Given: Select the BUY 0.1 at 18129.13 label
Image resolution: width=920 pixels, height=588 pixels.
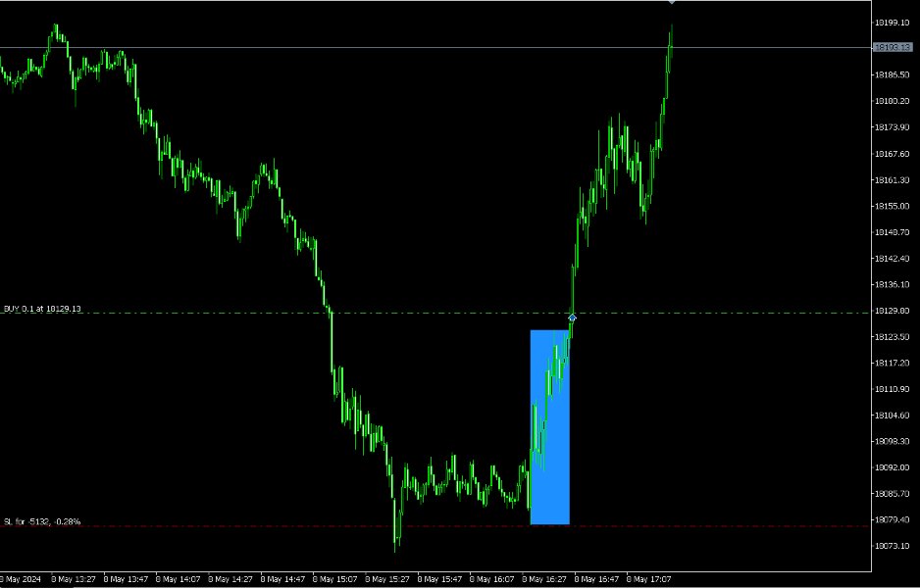Looking at the screenshot, I should pyautogui.click(x=42, y=309).
